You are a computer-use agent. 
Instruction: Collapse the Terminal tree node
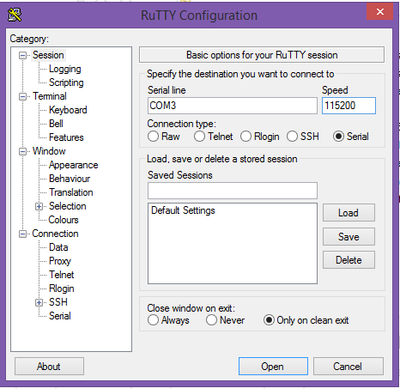(x=23, y=97)
